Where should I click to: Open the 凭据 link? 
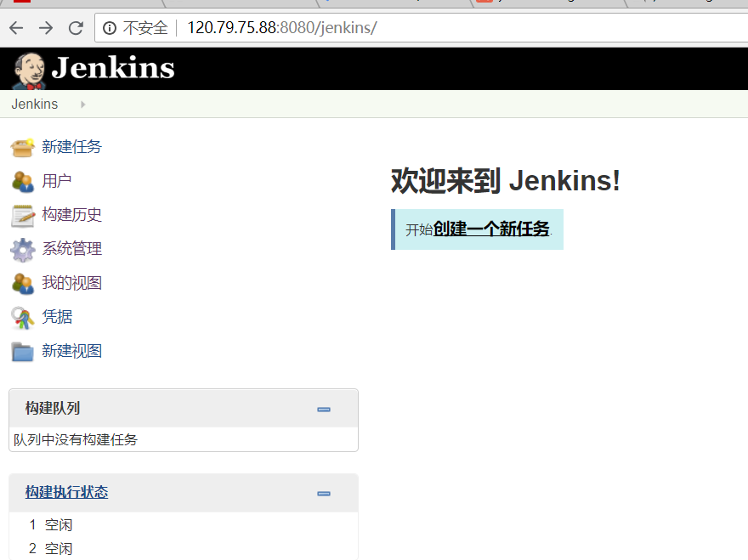[x=57, y=317]
